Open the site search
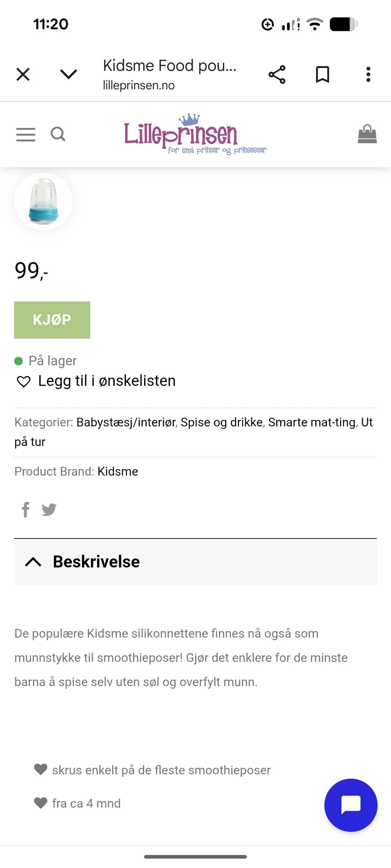This screenshot has height=868, width=391. (58, 134)
